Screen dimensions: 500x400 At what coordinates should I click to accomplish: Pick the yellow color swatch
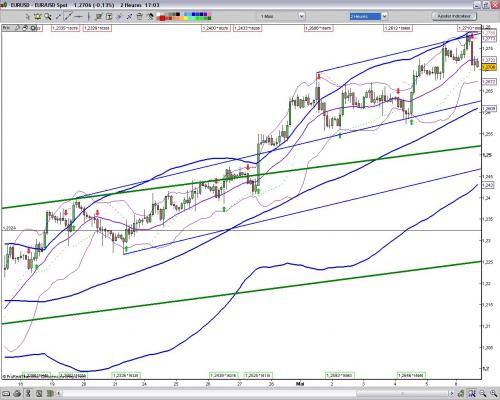point(185,18)
